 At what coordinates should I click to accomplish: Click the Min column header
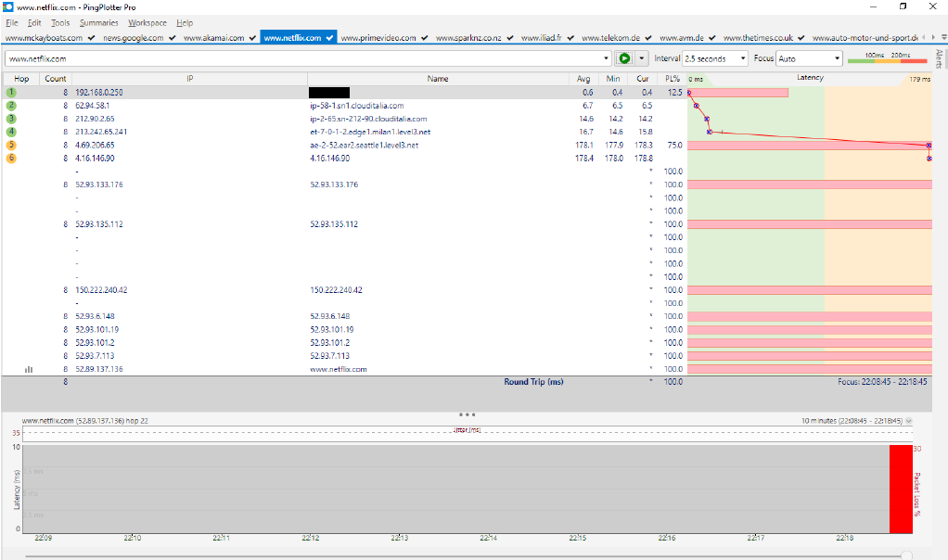[x=613, y=79]
